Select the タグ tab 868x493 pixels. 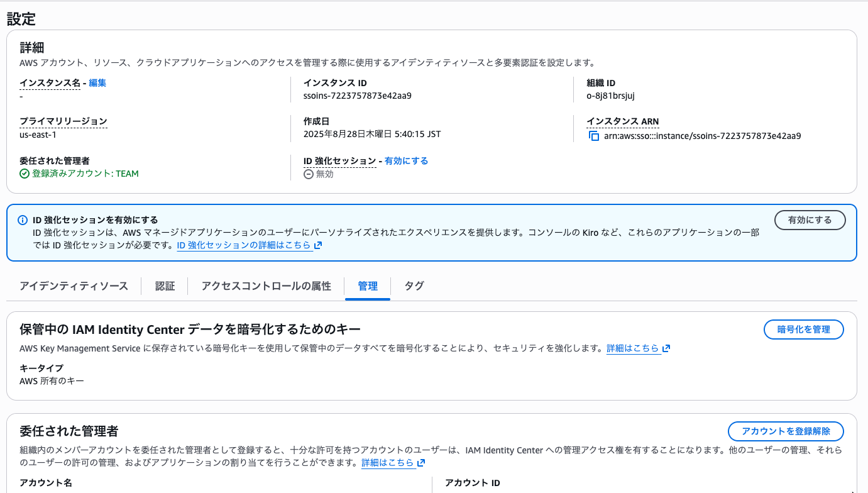pos(414,285)
